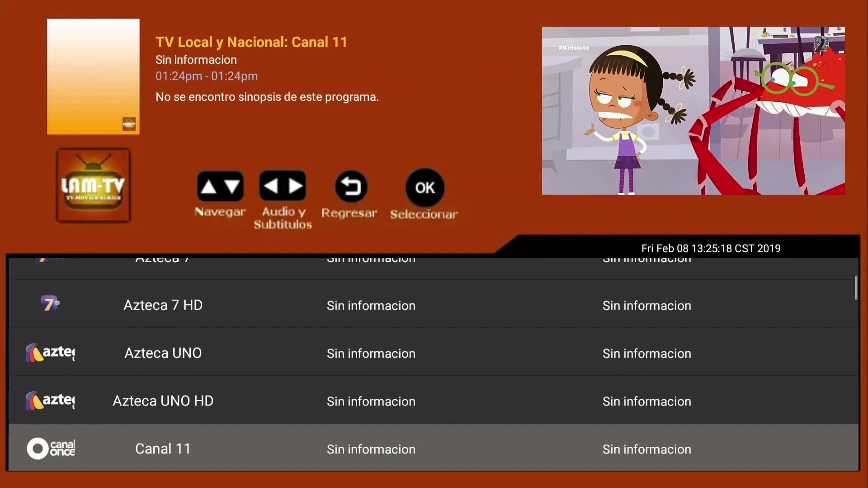Click the 'Audio y Subtitulos' label
This screenshot has height=488, width=868.
point(283,218)
